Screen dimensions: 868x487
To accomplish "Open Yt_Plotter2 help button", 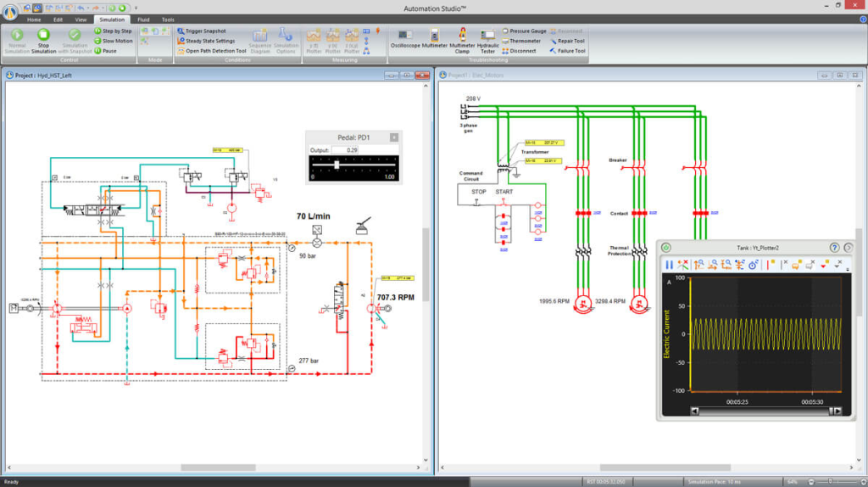I will pyautogui.click(x=834, y=248).
